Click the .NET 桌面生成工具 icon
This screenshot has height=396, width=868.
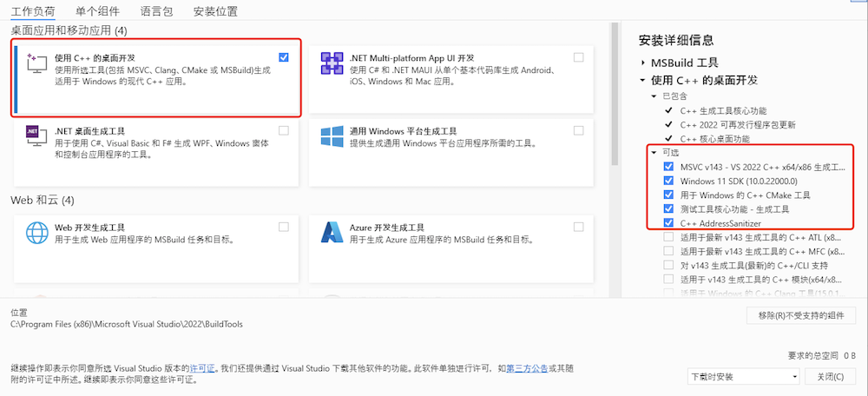(37, 136)
